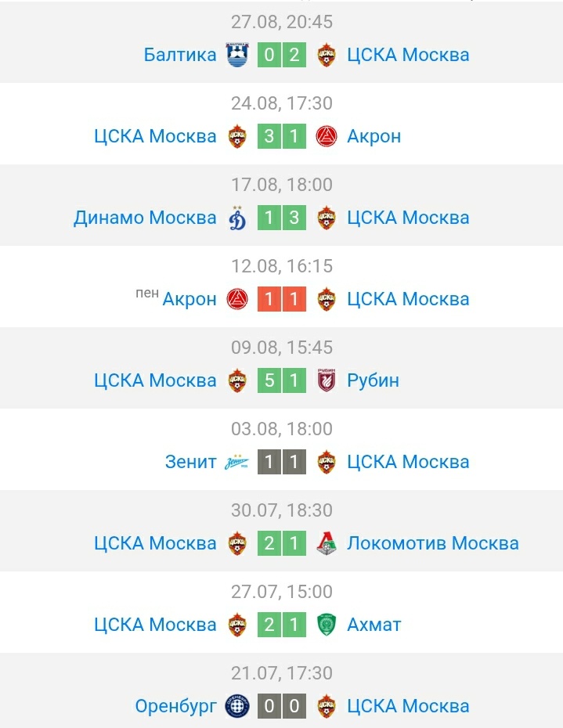Click the Акрон crest in the 24.08 match
563x728 pixels.
[x=327, y=136]
